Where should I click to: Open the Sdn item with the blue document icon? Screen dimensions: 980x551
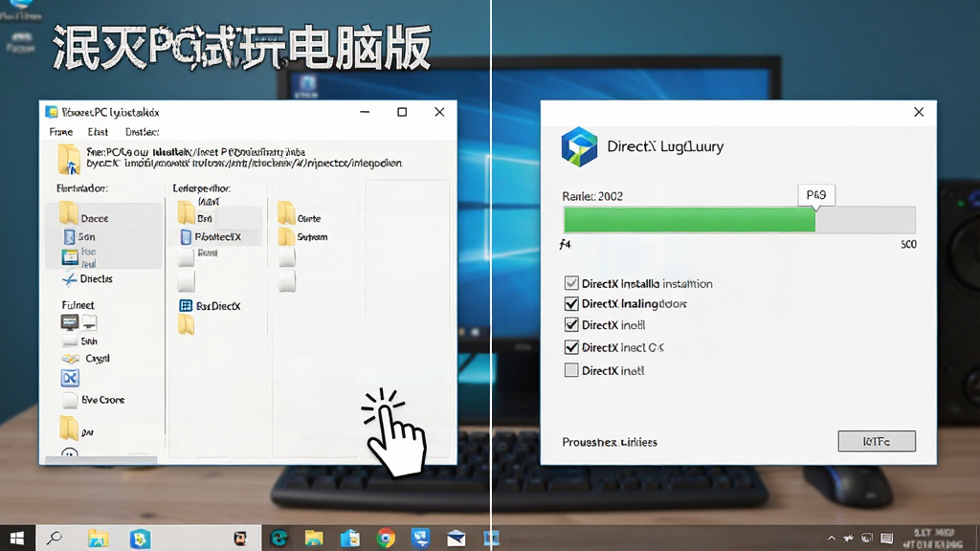tap(78, 237)
